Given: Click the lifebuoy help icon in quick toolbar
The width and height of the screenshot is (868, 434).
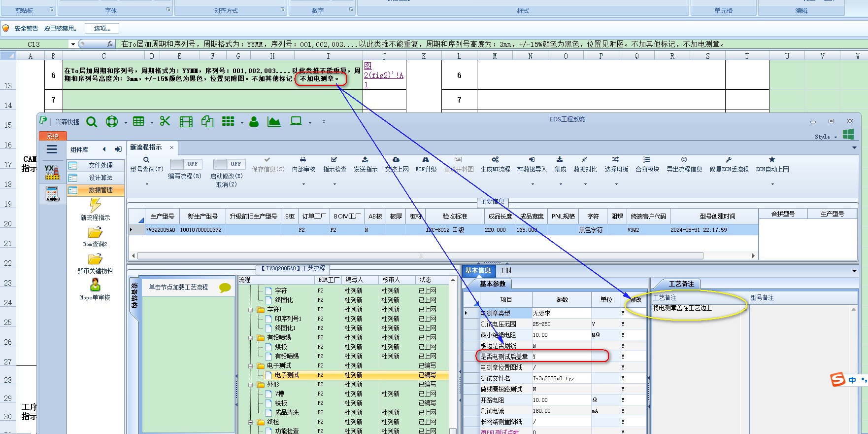Looking at the screenshot, I should [112, 121].
